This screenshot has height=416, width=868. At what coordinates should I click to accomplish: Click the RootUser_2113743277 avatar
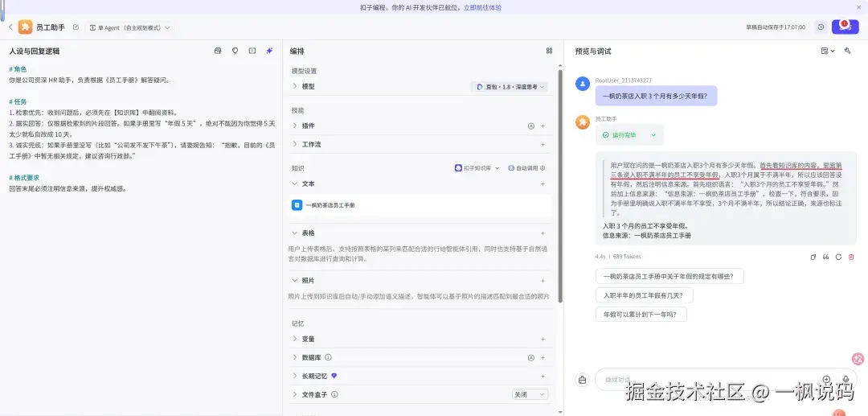[x=583, y=84]
